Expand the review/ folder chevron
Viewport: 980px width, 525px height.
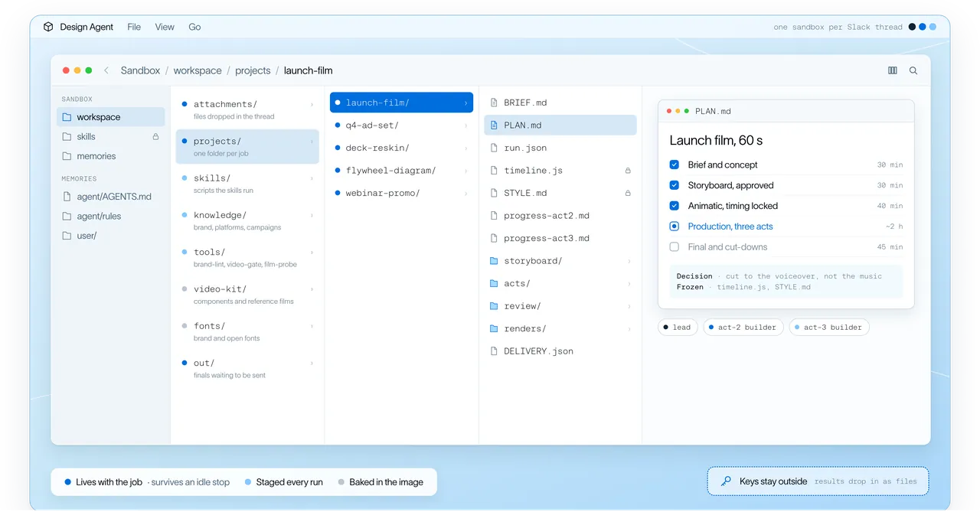tap(629, 306)
